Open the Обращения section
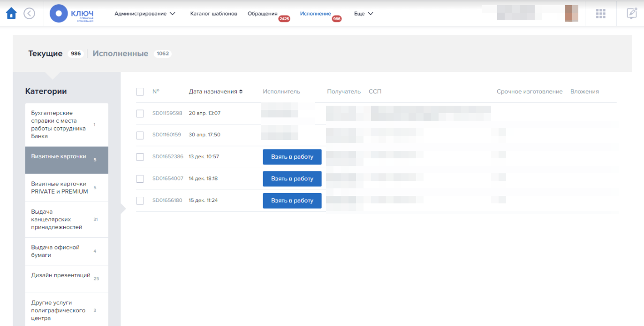This screenshot has width=644, height=326. (x=263, y=14)
